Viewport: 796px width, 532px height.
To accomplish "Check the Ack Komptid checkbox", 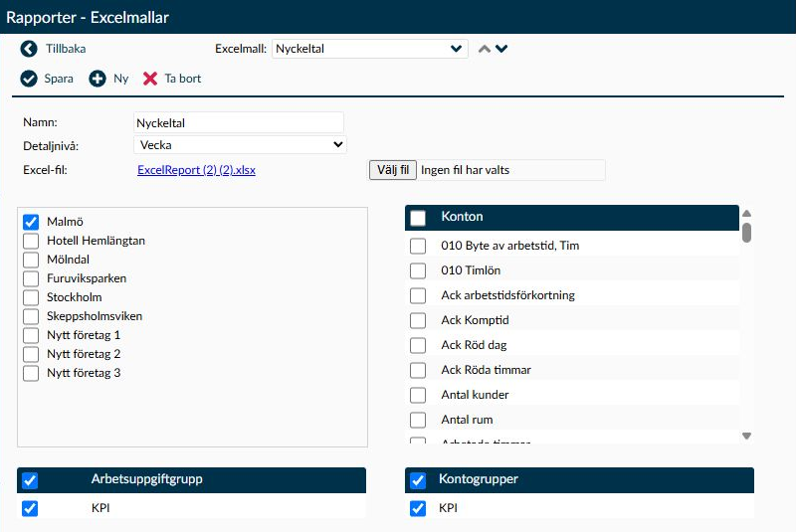I will click(418, 320).
